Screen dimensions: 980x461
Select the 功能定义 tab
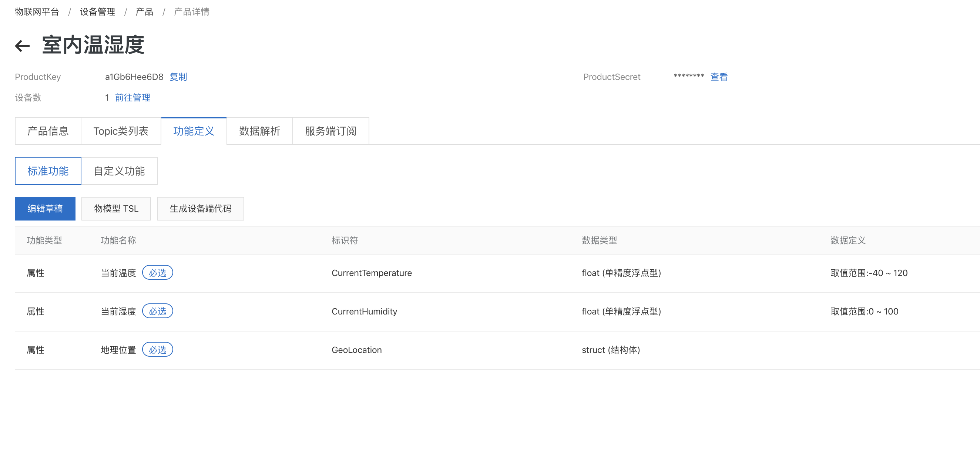[x=194, y=131]
